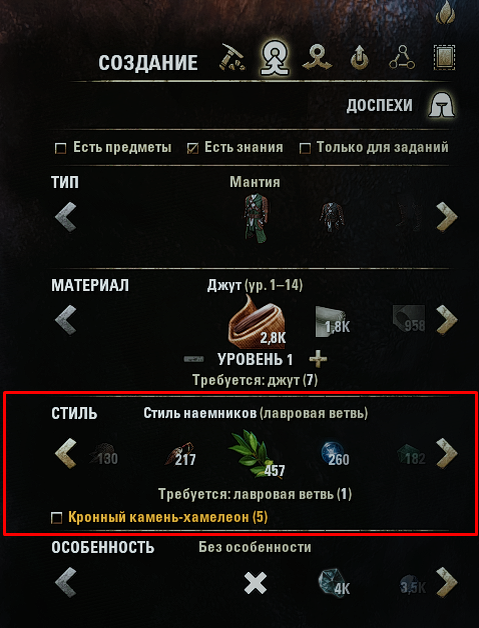This screenshot has width=479, height=628.
Task: Uncheck the Есть знания checkbox
Action: point(193,149)
